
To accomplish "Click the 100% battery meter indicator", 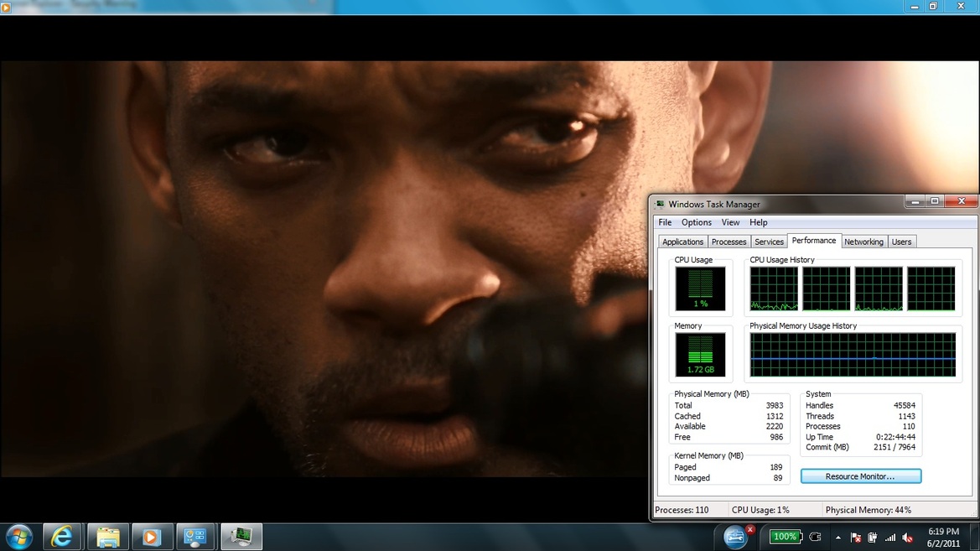I will pyautogui.click(x=785, y=537).
